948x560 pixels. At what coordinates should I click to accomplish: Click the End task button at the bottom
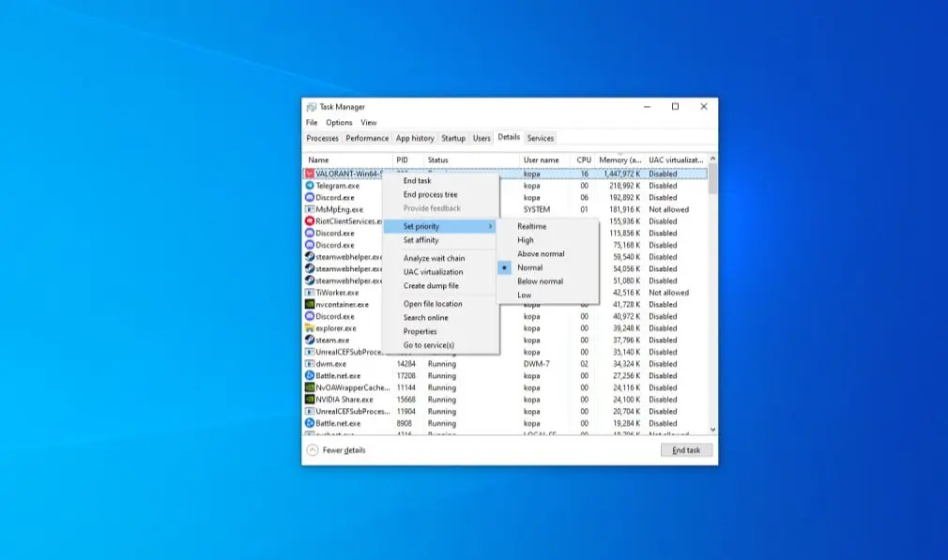point(686,450)
